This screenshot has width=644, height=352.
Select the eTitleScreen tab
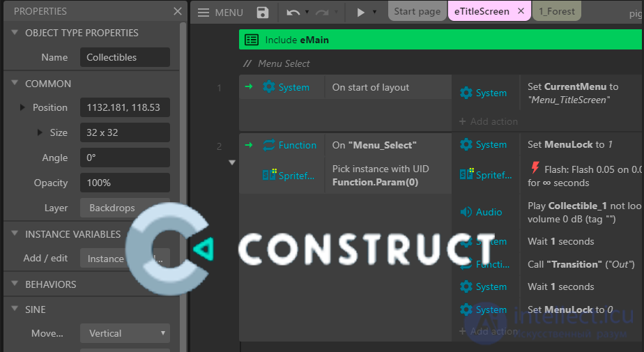tap(482, 11)
